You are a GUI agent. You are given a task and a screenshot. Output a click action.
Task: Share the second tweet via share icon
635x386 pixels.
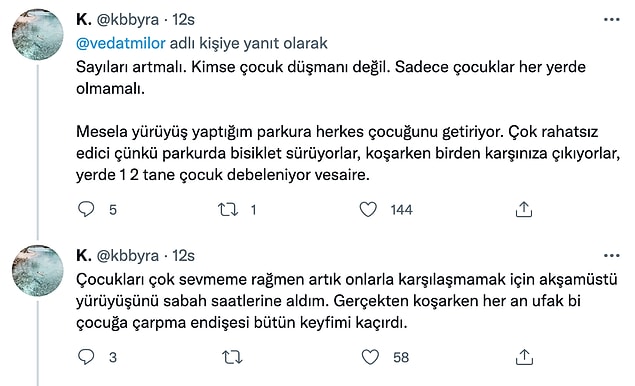524,357
